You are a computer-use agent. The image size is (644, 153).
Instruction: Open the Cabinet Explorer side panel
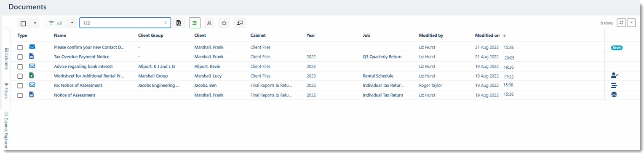(x=6, y=130)
